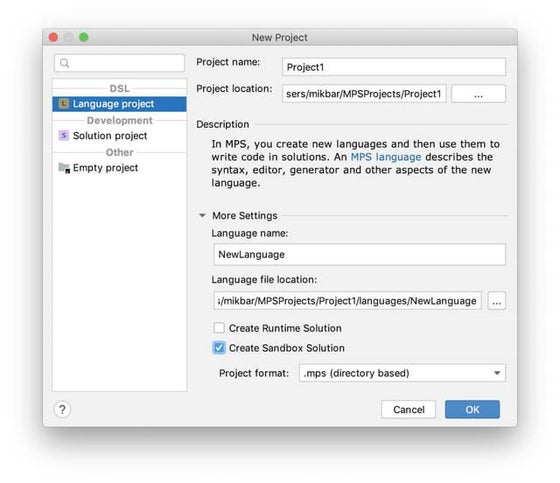The height and width of the screenshot is (483, 560).
Task: Open the Project format dropdown
Action: pos(402,373)
